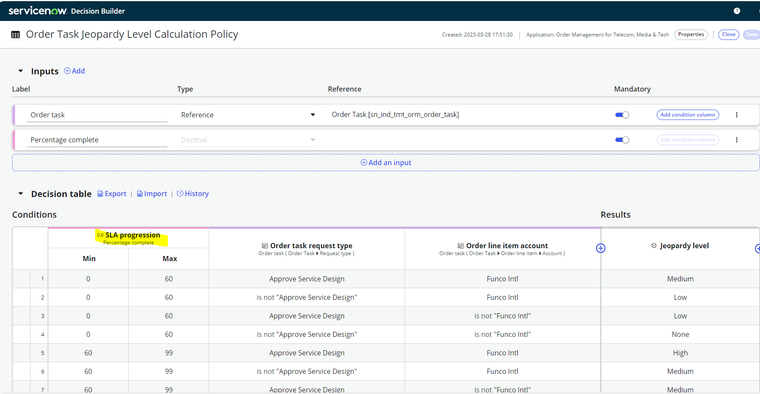Export the decision table
Viewport: 760px width, 394px height.
(112, 193)
